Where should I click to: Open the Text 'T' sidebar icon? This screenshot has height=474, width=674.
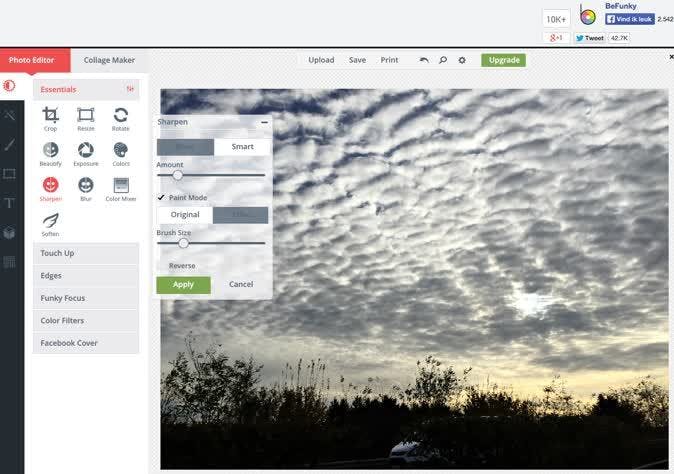point(9,203)
